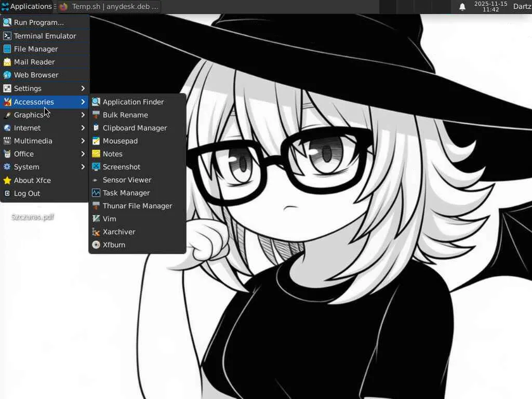Click the Vim icon
The height and width of the screenshot is (399, 532).
coord(96,219)
